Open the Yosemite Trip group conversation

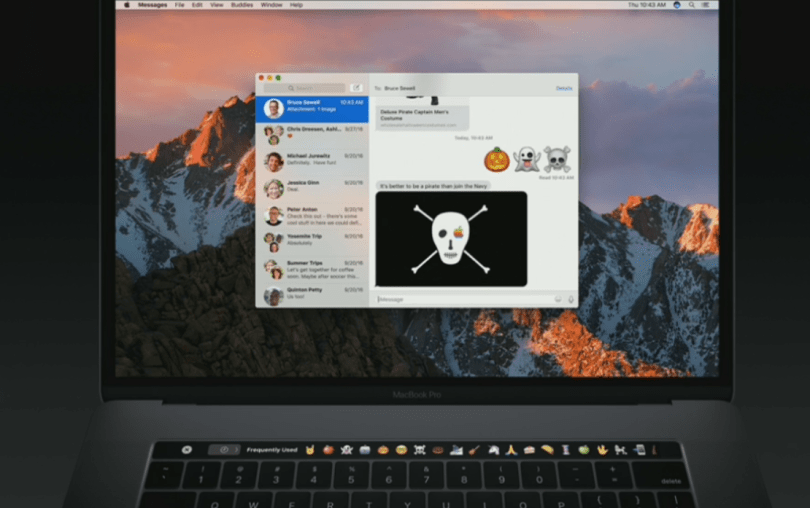[x=312, y=241]
